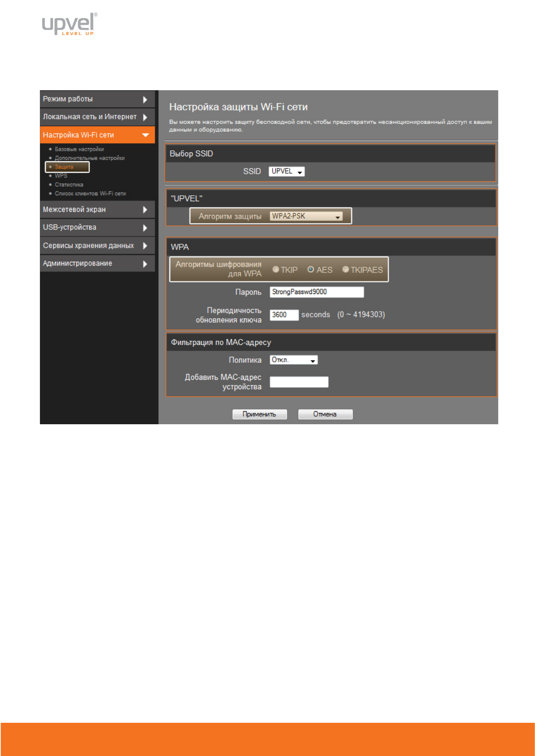Click the Пароль password field
The image size is (535, 756).
[x=317, y=292]
